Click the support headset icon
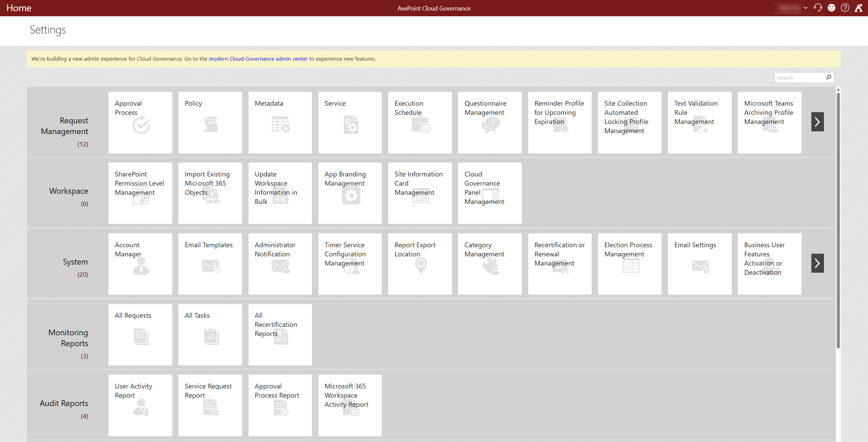 818,8
